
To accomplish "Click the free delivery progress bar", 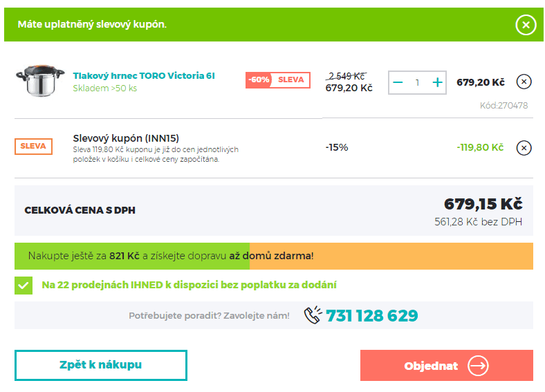I will pos(273,256).
